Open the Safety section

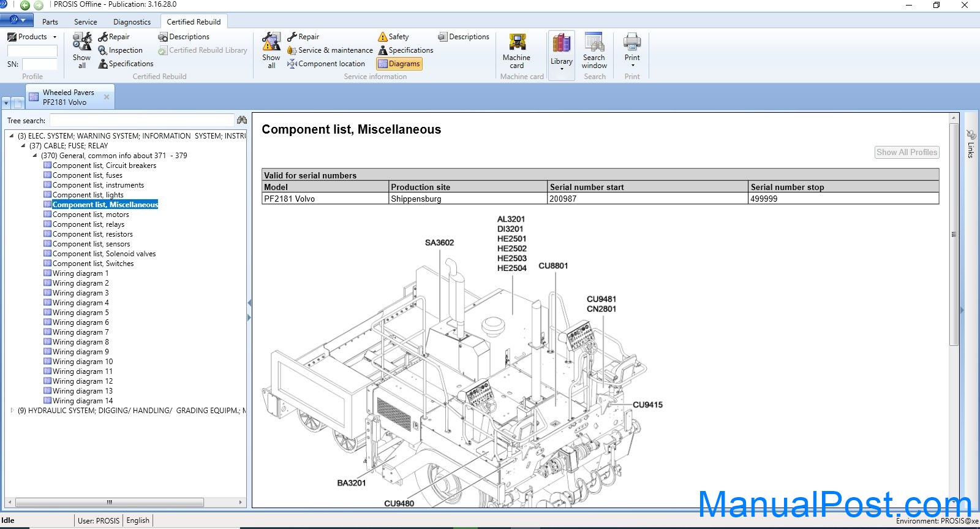click(x=393, y=37)
